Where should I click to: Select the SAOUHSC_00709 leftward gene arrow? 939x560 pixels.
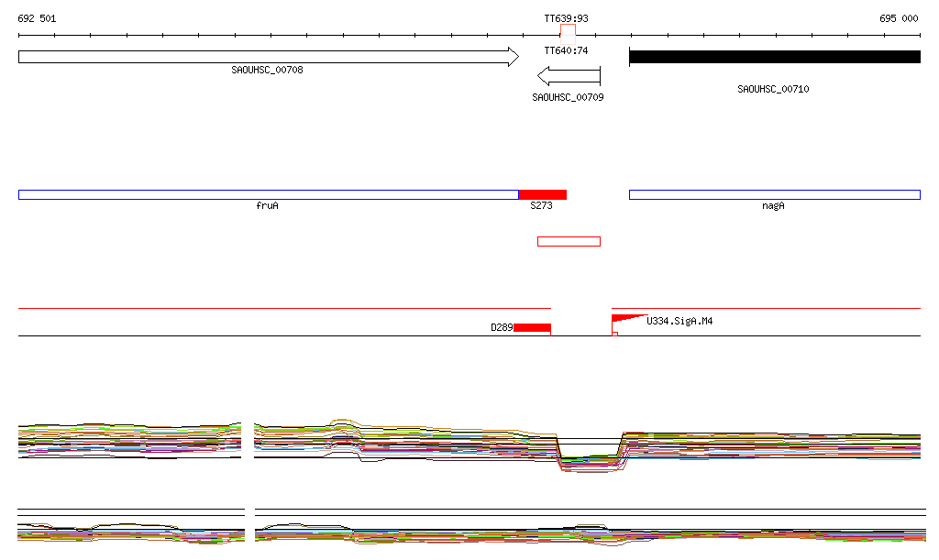569,76
